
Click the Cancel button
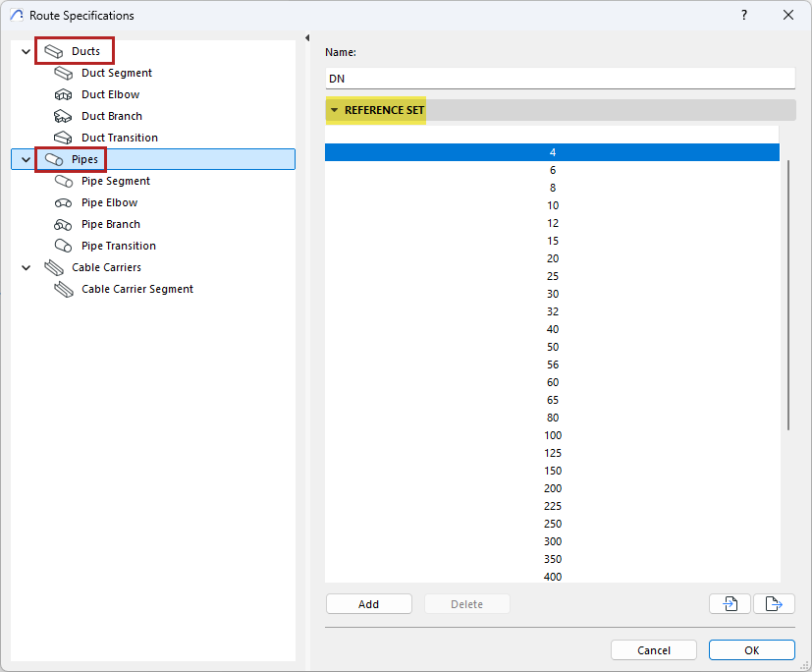(654, 650)
